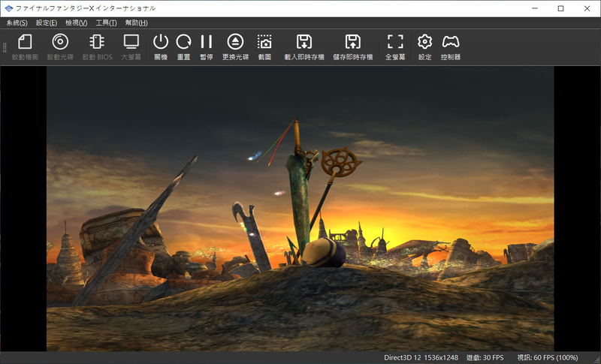Screen dimensions: 601x364
Task: Click the Direct3D 12 1536x1248 status text
Action: click(x=421, y=357)
